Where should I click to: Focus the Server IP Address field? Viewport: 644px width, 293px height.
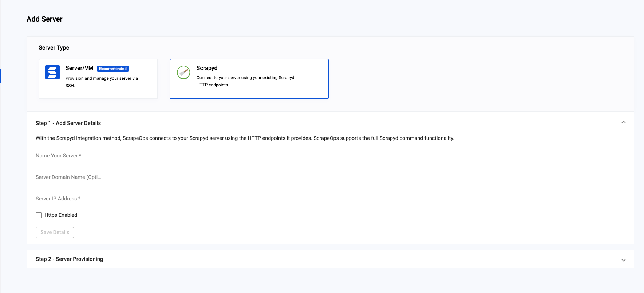click(x=68, y=199)
